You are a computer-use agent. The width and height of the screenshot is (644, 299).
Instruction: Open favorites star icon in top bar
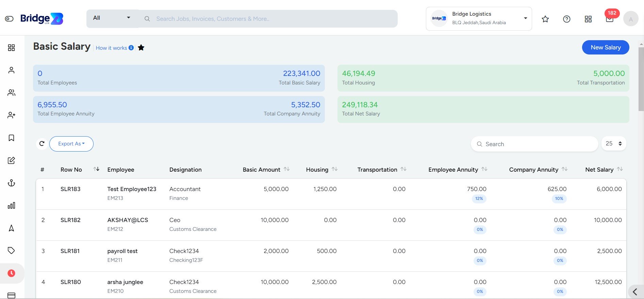pos(545,19)
